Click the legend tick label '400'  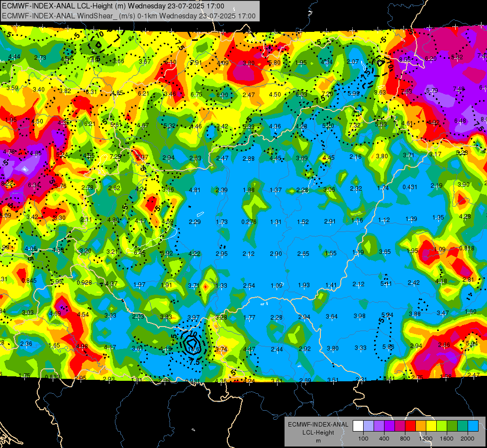[x=384, y=439]
